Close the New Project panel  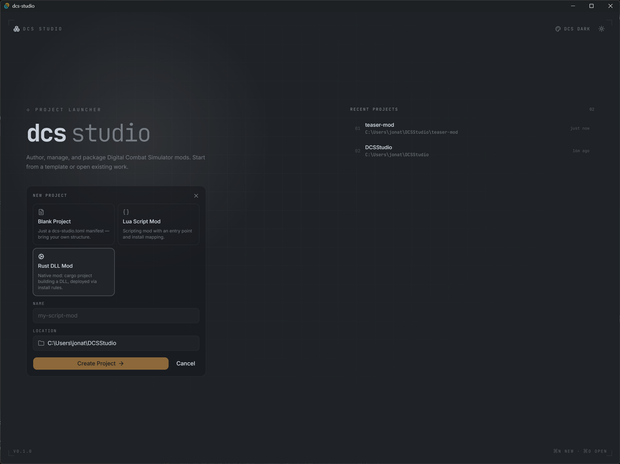tap(196, 196)
